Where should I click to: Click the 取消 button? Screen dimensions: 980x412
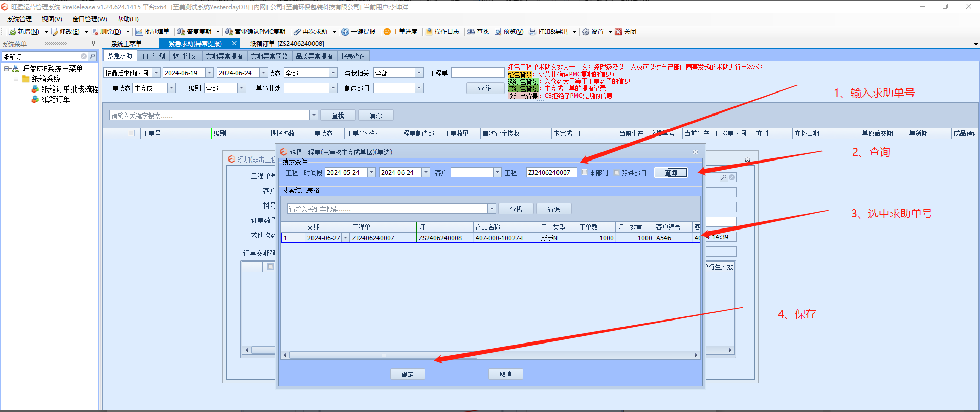[506, 374]
